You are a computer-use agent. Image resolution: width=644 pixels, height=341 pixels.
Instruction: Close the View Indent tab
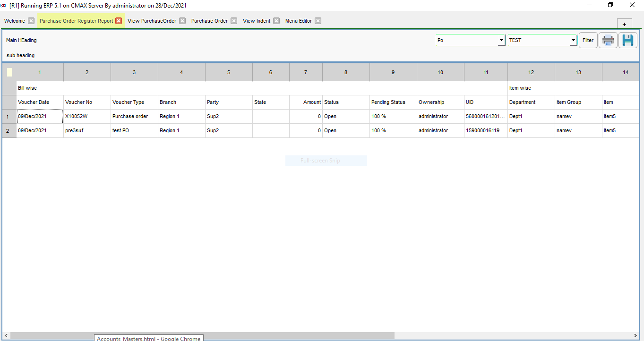275,21
